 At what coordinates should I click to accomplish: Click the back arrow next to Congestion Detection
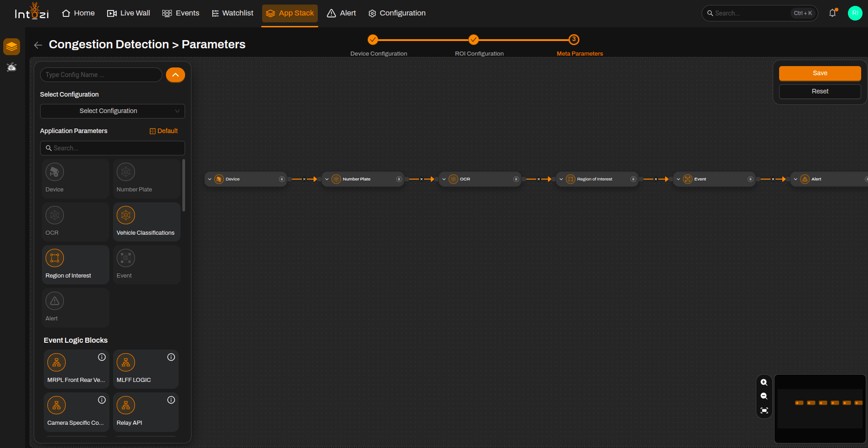[x=38, y=45]
